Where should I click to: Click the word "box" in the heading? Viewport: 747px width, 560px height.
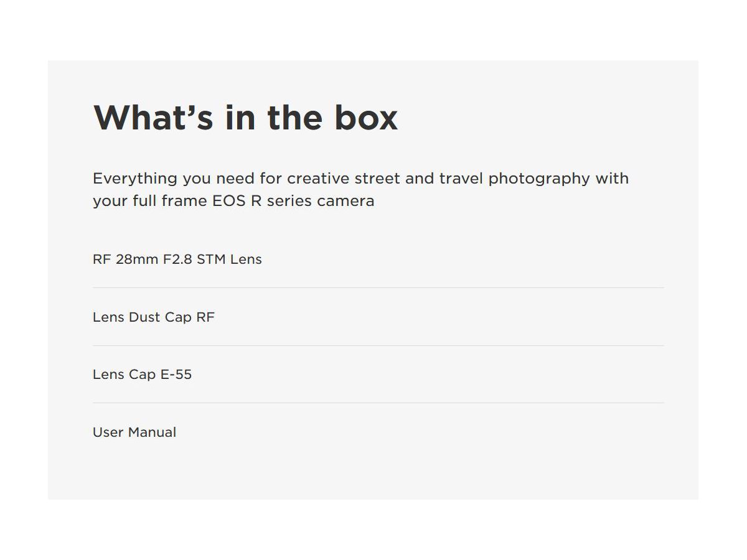pos(365,118)
